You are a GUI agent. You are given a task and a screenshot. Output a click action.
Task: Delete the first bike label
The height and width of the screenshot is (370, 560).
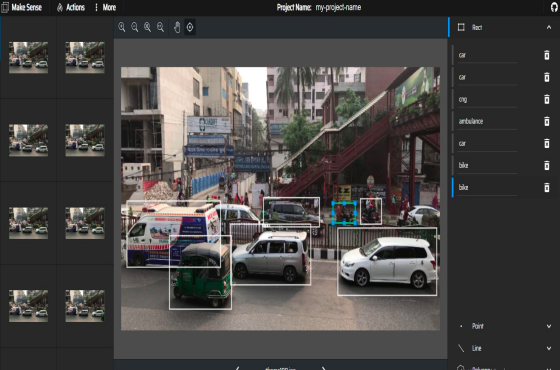546,165
